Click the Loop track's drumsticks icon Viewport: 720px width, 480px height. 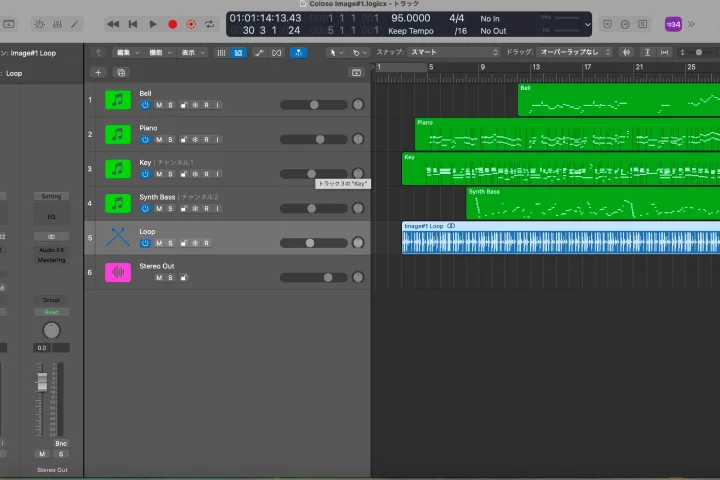118,237
